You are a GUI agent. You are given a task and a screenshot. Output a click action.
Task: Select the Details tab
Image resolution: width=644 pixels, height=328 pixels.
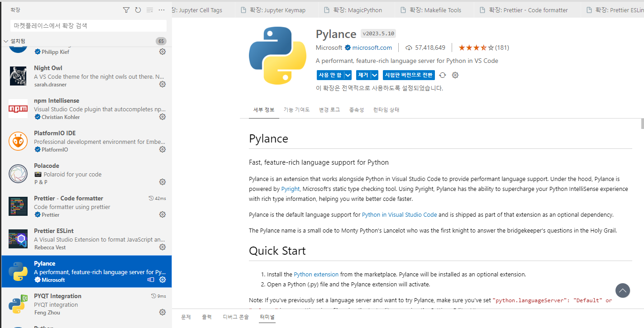[264, 110]
